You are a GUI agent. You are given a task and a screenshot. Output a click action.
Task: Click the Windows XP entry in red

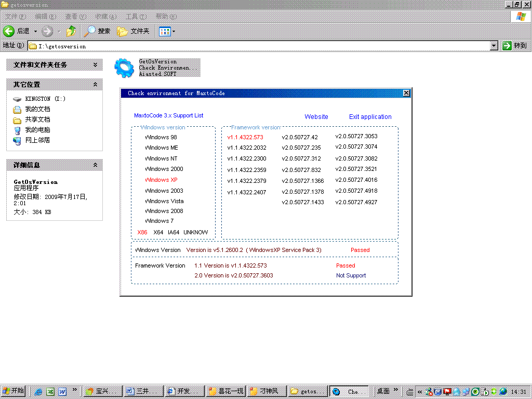click(161, 180)
